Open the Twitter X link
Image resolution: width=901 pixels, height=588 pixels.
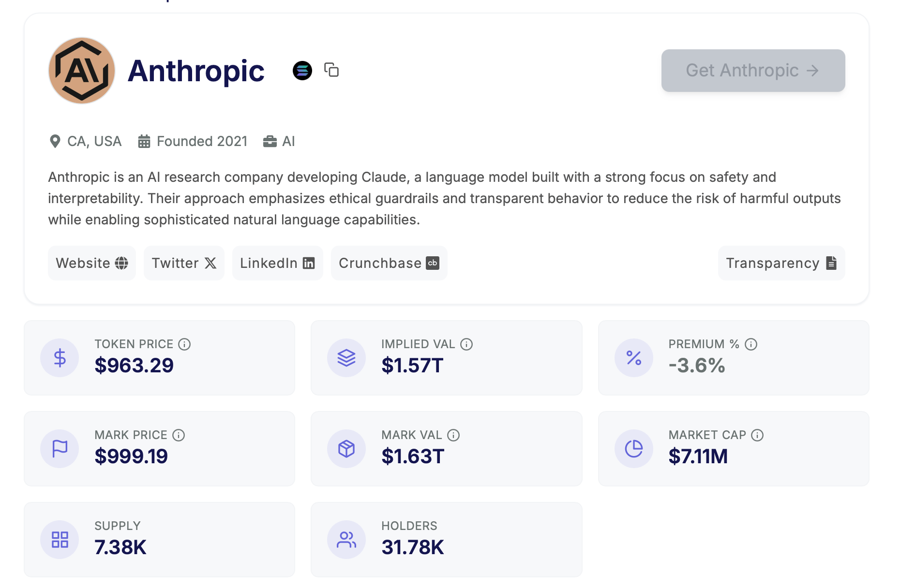[184, 263]
